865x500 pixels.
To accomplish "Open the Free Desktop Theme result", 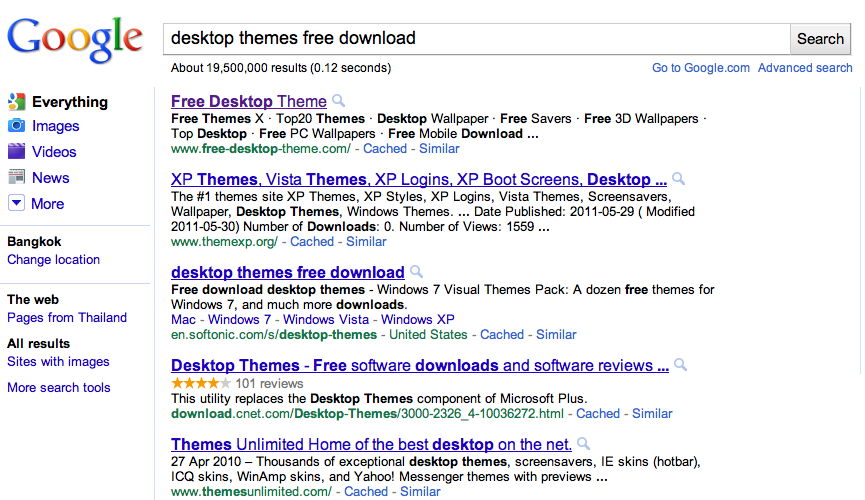I will (x=249, y=102).
